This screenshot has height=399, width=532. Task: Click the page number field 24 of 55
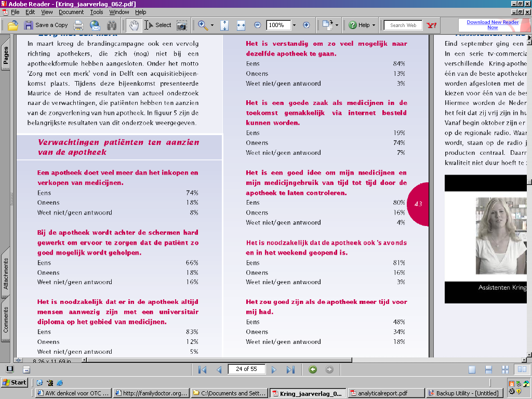[x=246, y=369]
